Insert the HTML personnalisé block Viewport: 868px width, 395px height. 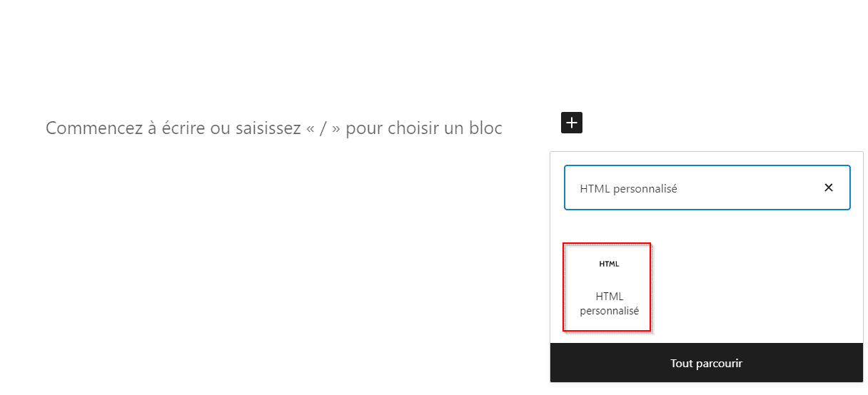pos(608,287)
